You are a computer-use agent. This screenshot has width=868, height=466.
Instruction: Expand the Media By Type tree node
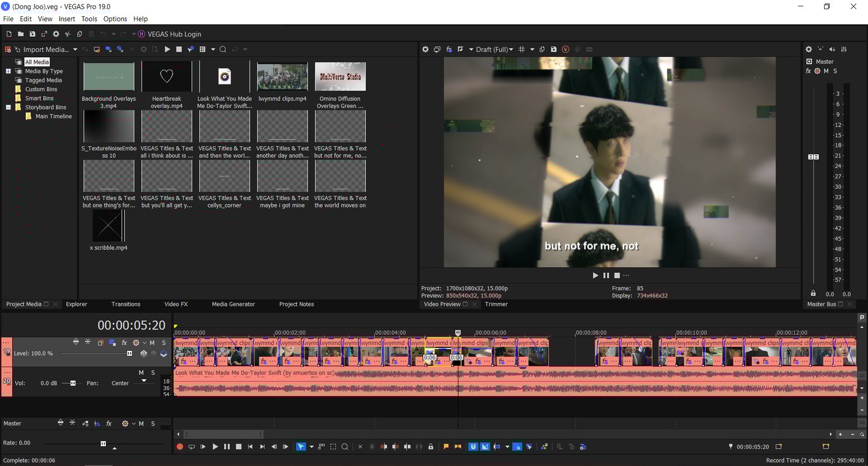9,71
